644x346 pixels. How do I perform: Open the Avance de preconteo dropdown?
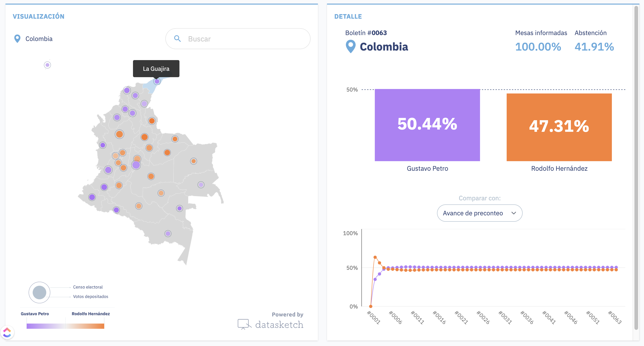click(480, 213)
